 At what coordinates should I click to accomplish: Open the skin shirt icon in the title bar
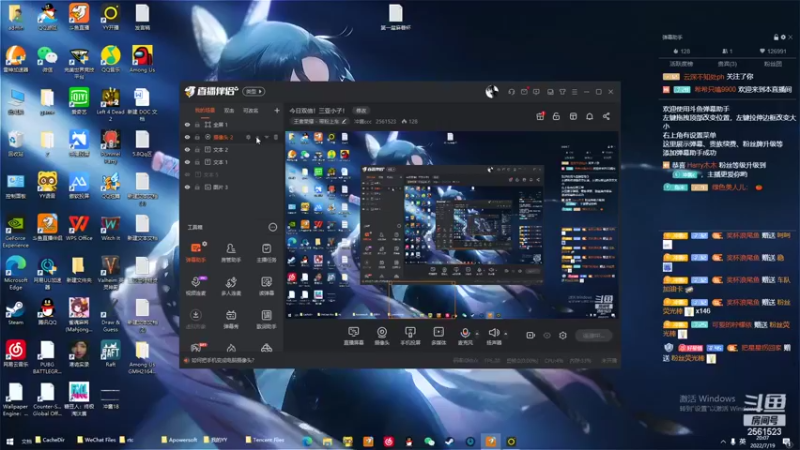(x=562, y=92)
